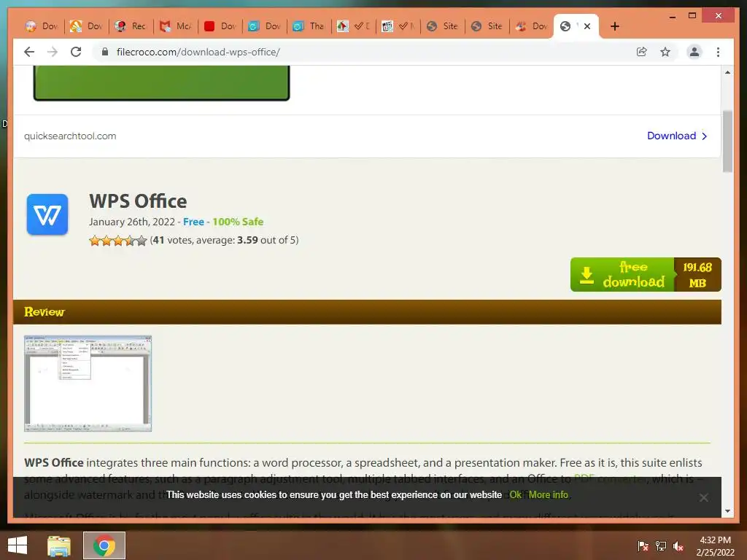Click the WPS Office logo icon
The height and width of the screenshot is (560, 747).
47,214
